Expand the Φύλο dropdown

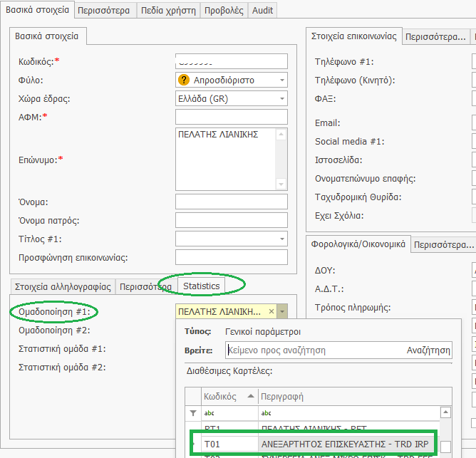(x=282, y=80)
